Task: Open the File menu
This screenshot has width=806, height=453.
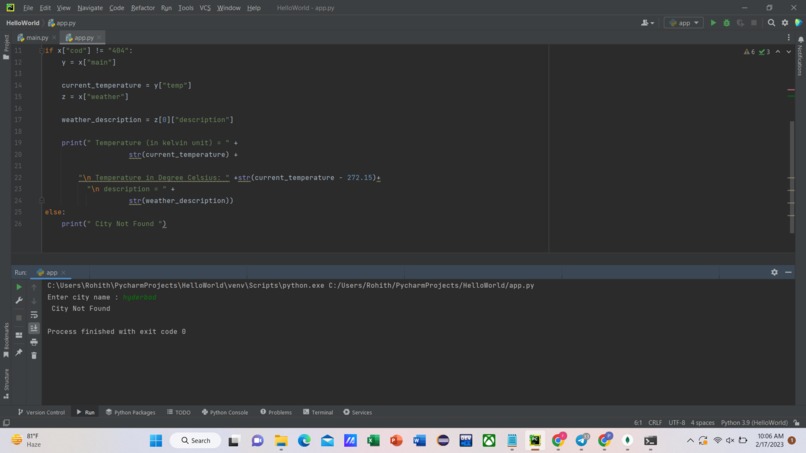Action: (x=28, y=8)
